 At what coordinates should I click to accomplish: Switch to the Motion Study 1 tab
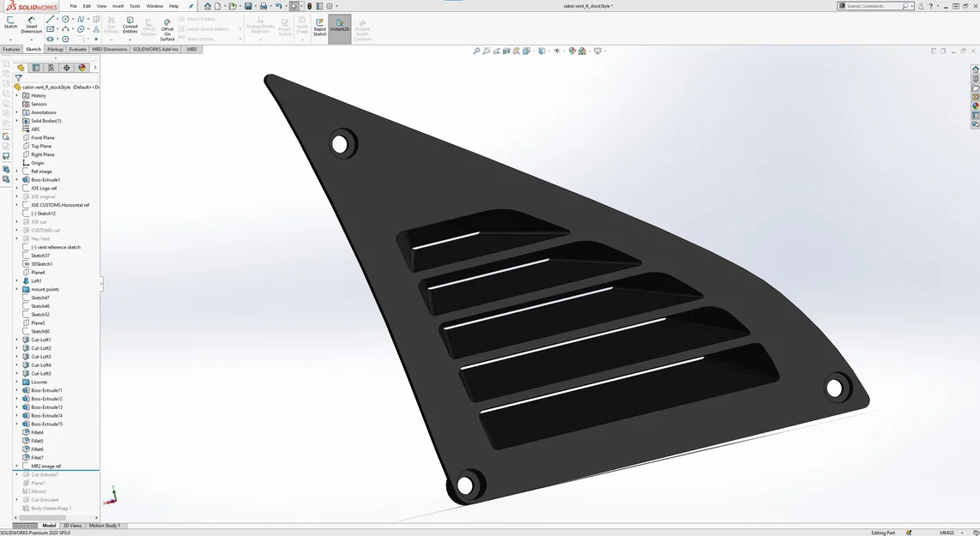102,525
